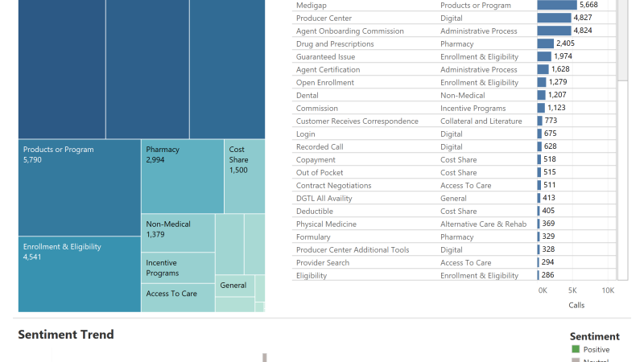The height and width of the screenshot is (362, 644).
Task: Select the Customer Receives Correspondence row
Action: tap(357, 121)
